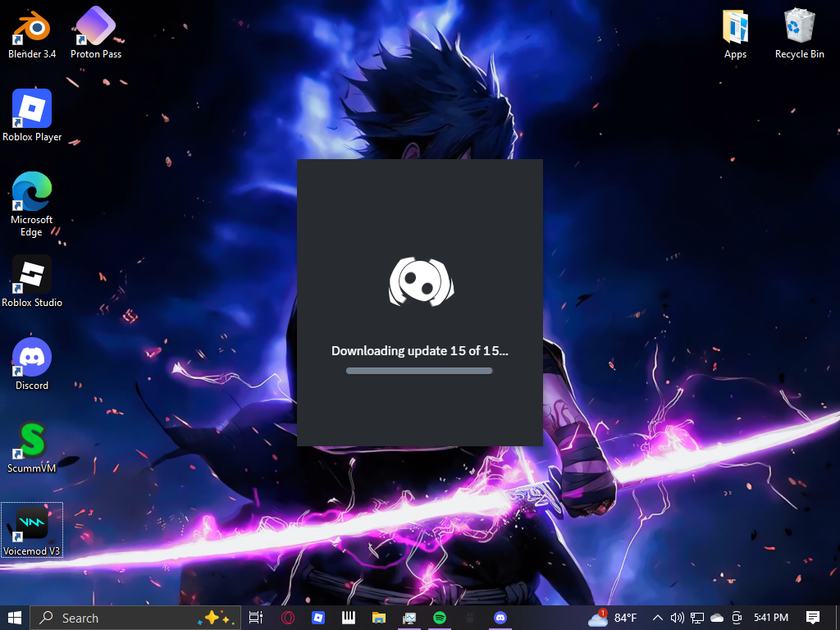This screenshot has height=630, width=840.
Task: Open Opera browser from the taskbar
Action: pyautogui.click(x=288, y=618)
